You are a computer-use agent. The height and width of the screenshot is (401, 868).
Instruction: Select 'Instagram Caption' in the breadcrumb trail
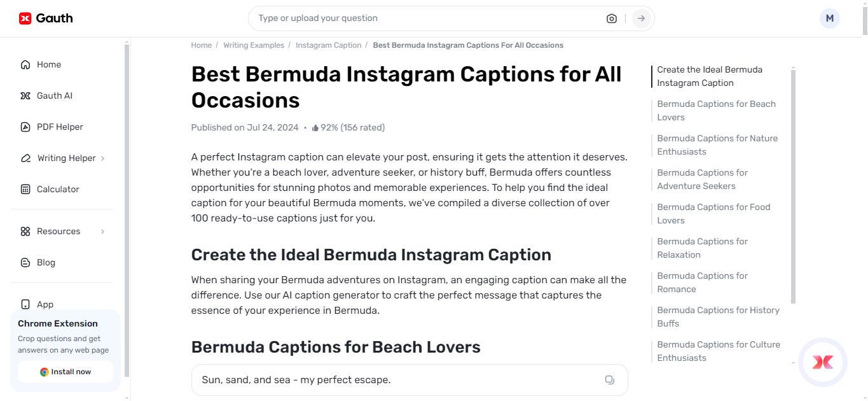point(328,45)
